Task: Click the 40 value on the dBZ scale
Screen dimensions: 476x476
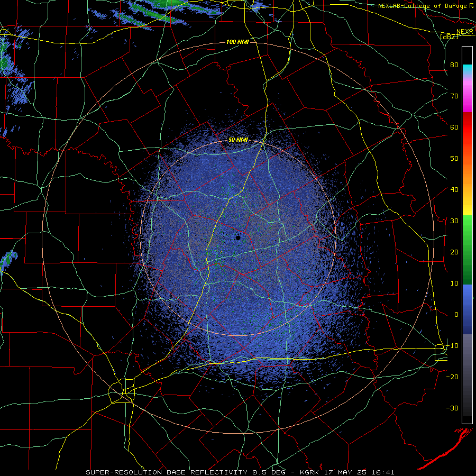Action: point(454,189)
